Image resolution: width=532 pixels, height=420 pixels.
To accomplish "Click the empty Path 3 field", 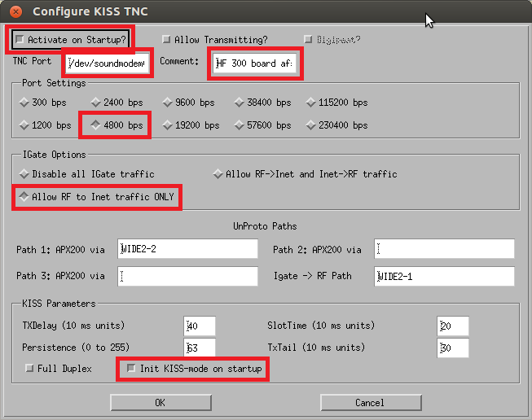I will coord(187,276).
